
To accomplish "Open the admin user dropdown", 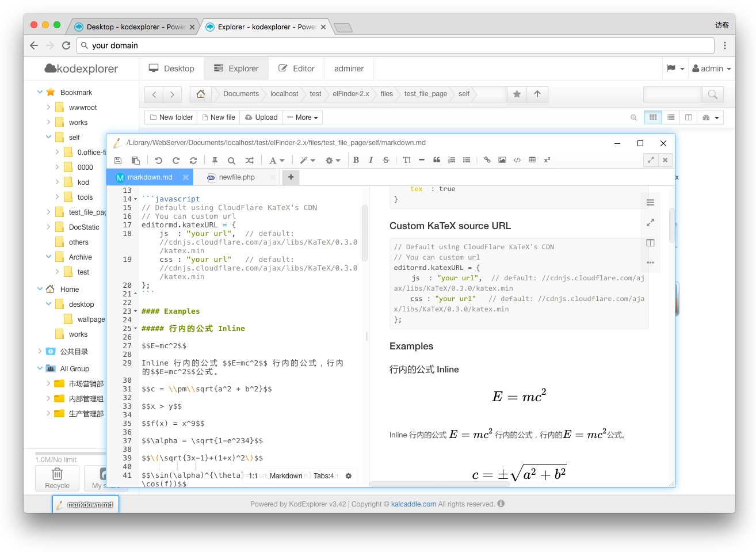I will [x=712, y=68].
